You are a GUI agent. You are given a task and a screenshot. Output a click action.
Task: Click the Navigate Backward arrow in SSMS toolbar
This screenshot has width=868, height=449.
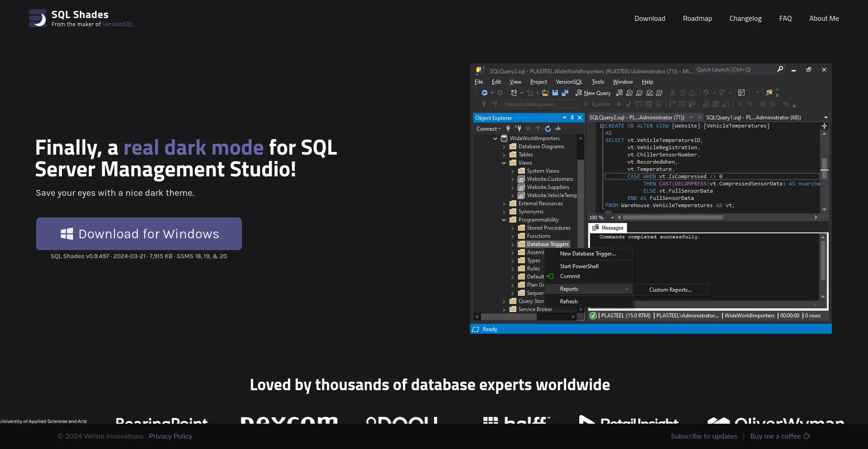(485, 93)
